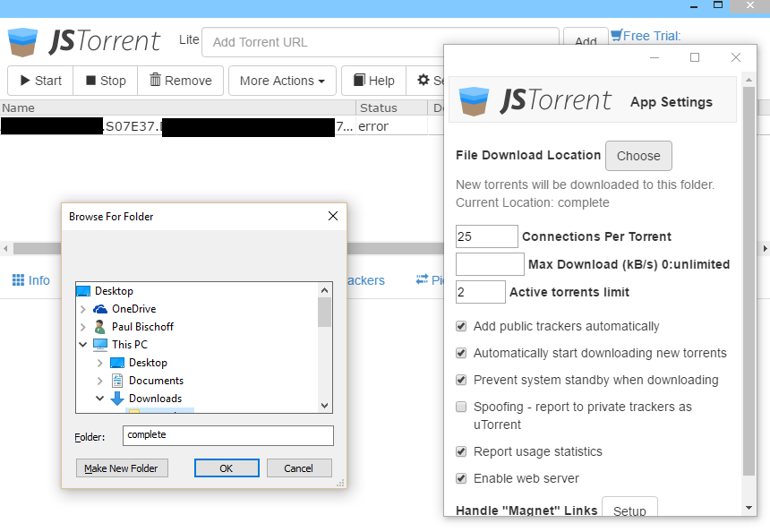Click the Folder name text field
The image size is (770, 532).
pos(227,435)
